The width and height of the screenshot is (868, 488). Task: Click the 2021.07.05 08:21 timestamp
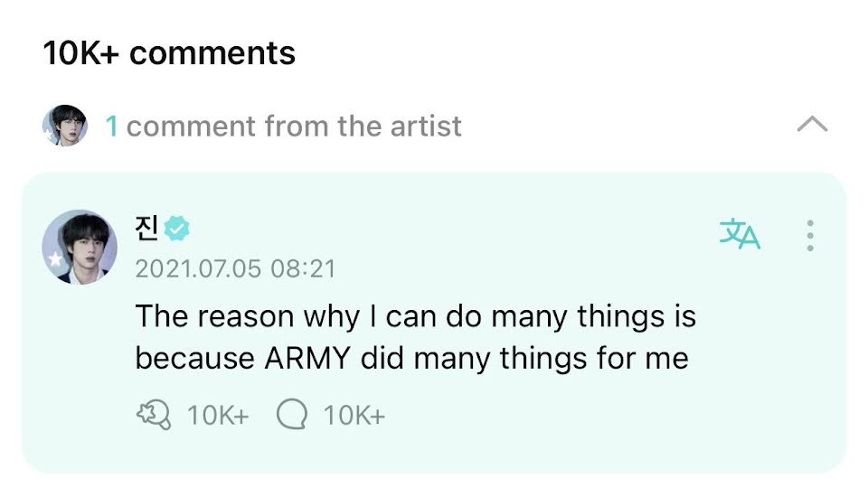[x=235, y=268]
